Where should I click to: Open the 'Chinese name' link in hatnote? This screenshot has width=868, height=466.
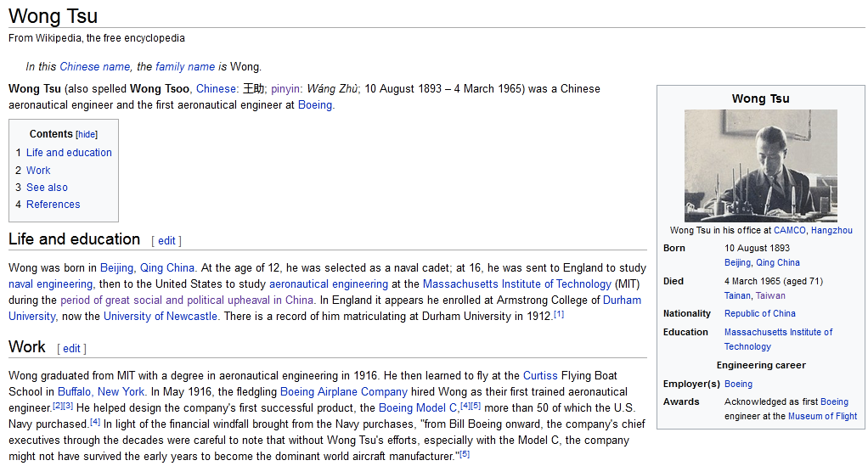(94, 66)
